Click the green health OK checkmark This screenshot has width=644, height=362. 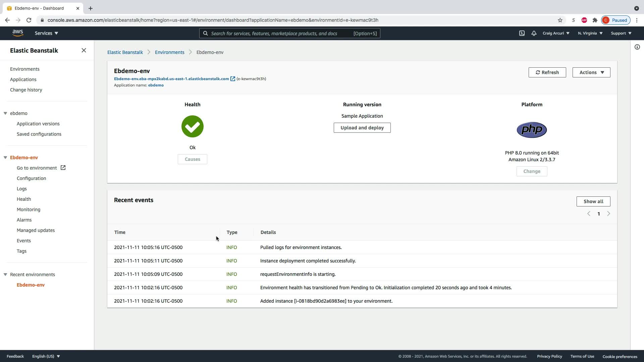click(192, 126)
